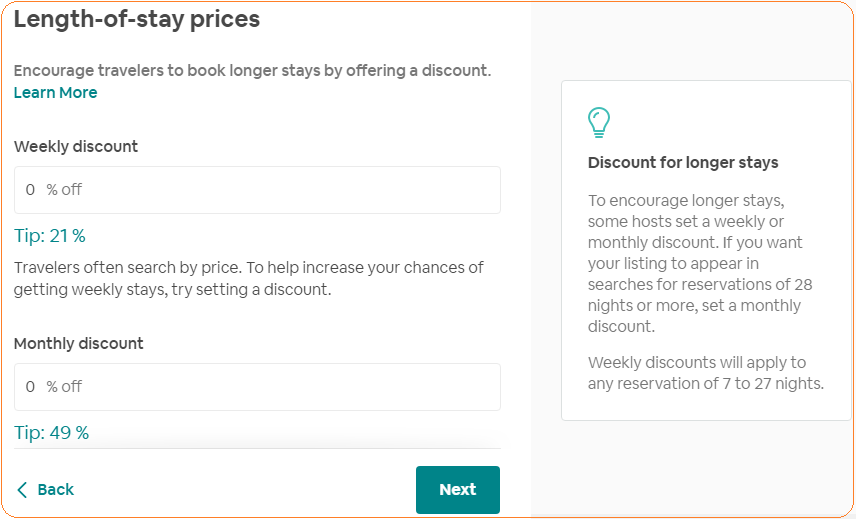Screen dimensions: 856x519
Task: Click the Next button
Action: [457, 490]
